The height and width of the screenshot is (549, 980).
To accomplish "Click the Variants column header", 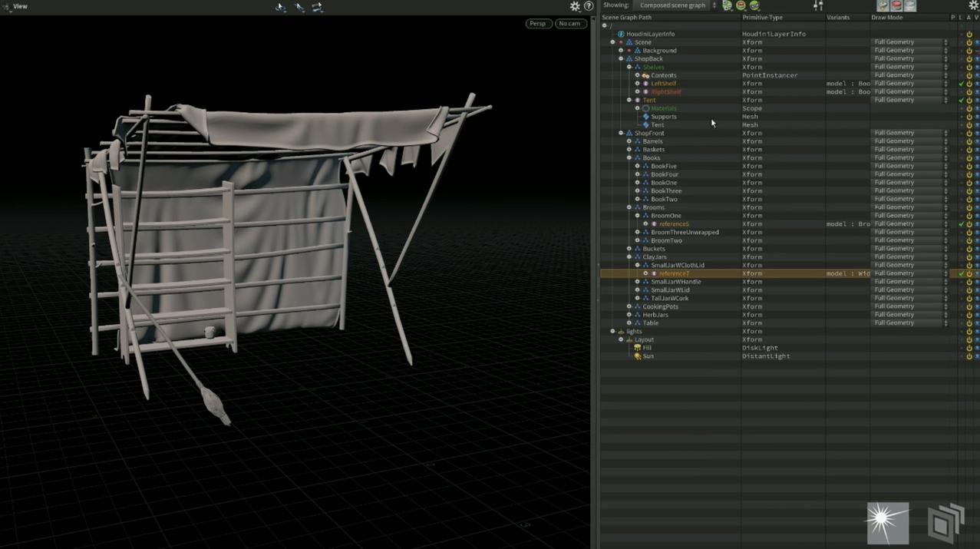I will (847, 18).
